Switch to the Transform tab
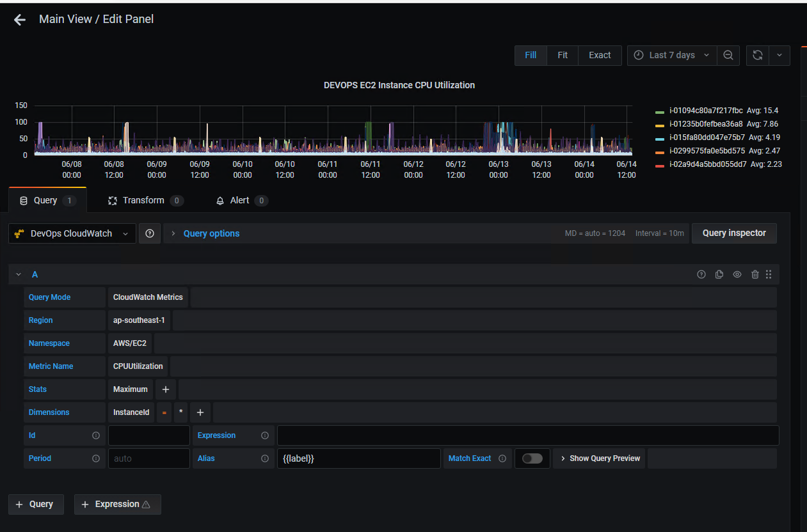Viewport: 807px width, 532px height. (146, 201)
